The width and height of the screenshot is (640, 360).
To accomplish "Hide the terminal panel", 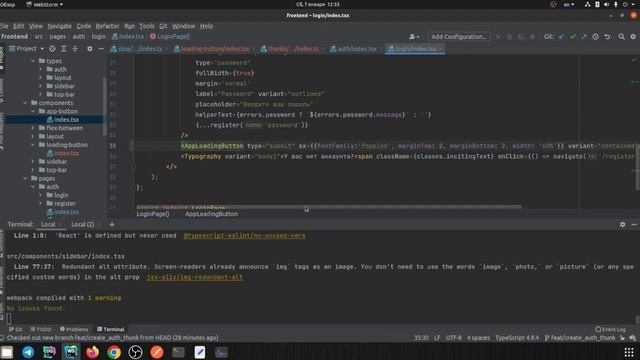I will 634,224.
